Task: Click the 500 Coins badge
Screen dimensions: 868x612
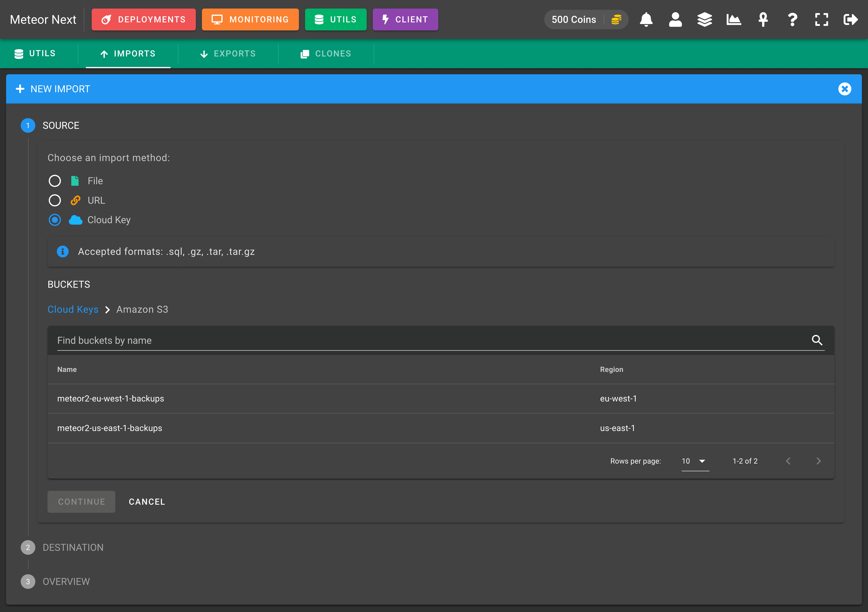Action: click(x=586, y=19)
